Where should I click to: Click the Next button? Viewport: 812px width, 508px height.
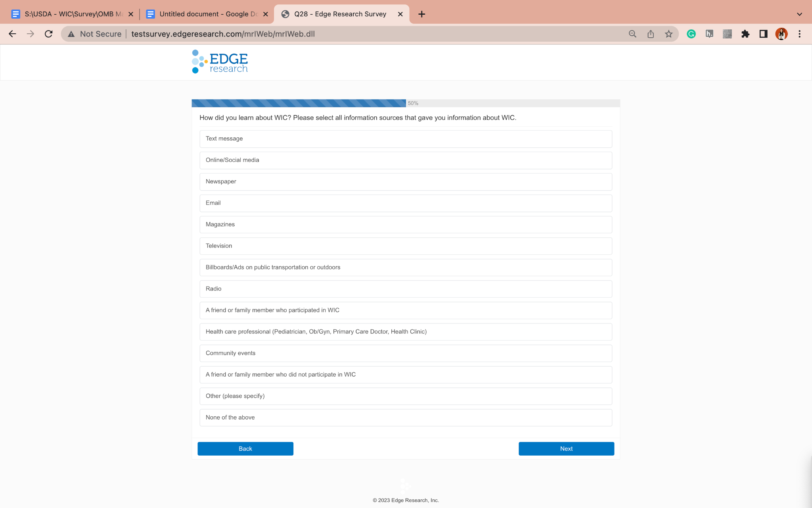(566, 448)
